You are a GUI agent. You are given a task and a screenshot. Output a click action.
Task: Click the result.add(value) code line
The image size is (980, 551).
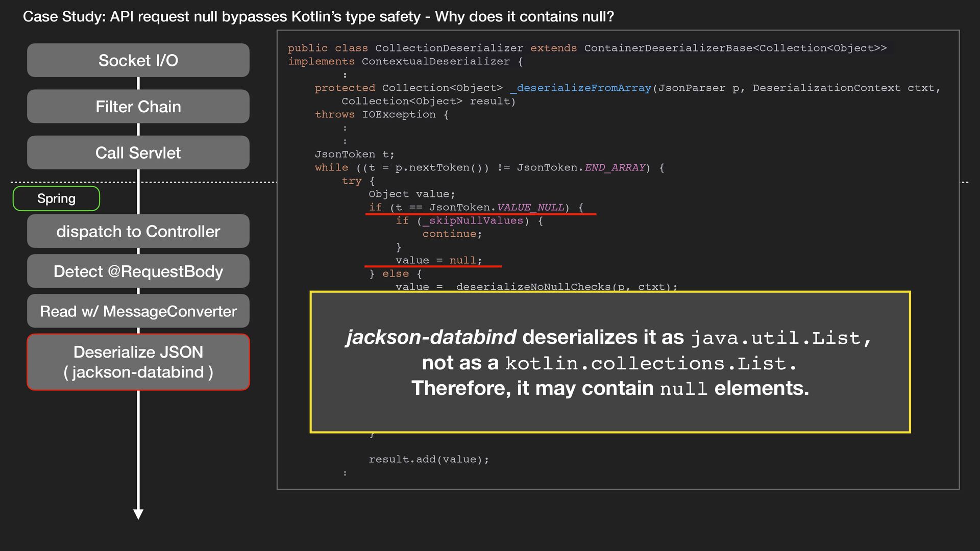pos(428,459)
